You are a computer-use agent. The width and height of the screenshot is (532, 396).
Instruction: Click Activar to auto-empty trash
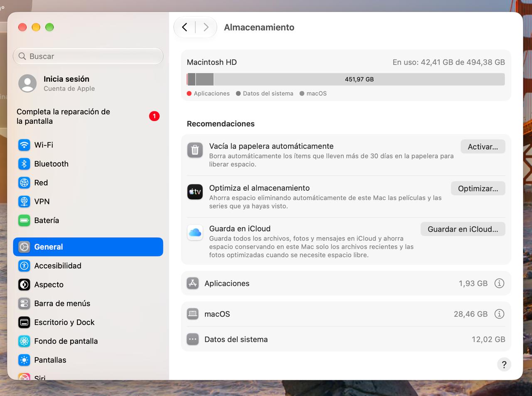[483, 147]
